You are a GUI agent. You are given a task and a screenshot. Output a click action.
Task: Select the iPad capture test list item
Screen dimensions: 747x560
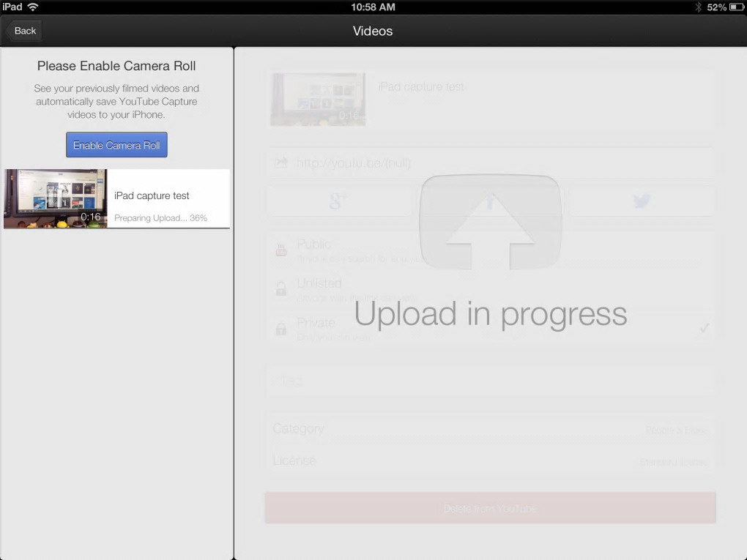116,198
